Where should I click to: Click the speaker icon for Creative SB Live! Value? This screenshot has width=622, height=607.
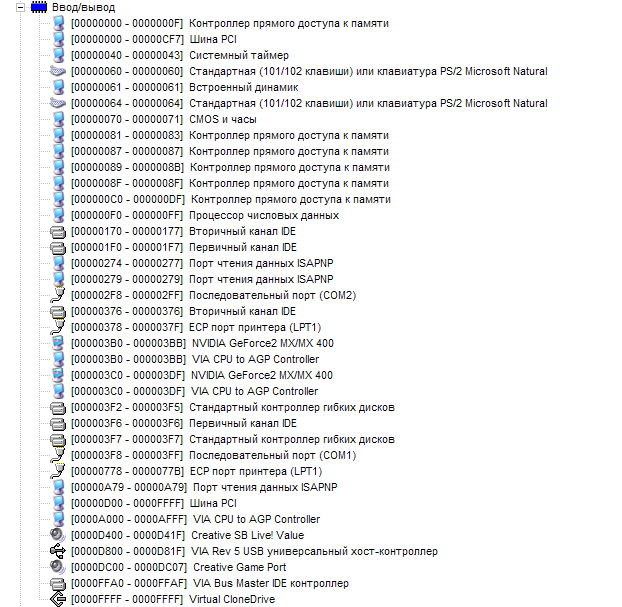[58, 535]
